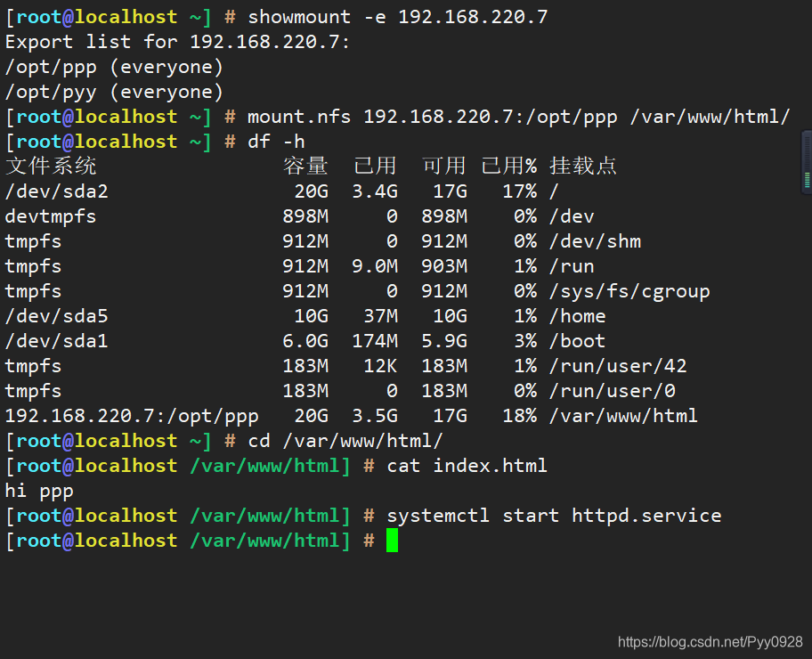Click the /dev/sda5 filesystem entry
Screen dimensions: 812x659
57,316
